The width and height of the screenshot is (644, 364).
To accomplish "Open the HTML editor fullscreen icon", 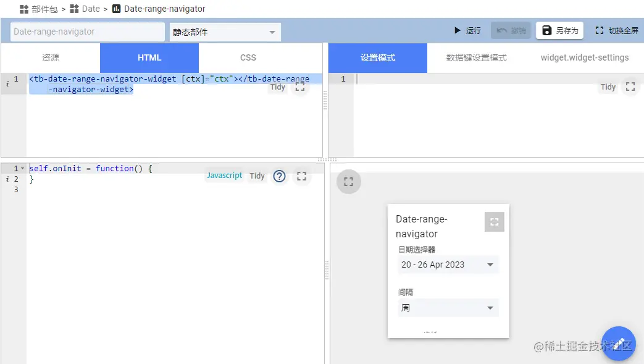I will (301, 87).
